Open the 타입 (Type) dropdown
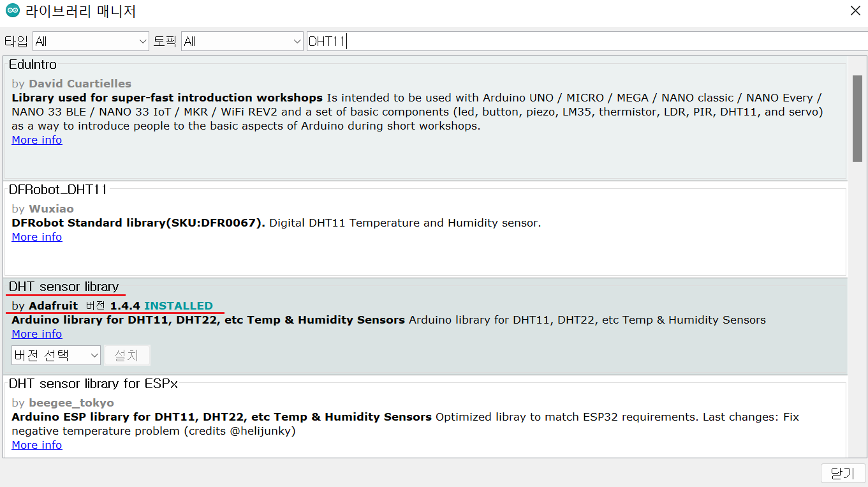Image resolution: width=868 pixels, height=487 pixels. (91, 41)
